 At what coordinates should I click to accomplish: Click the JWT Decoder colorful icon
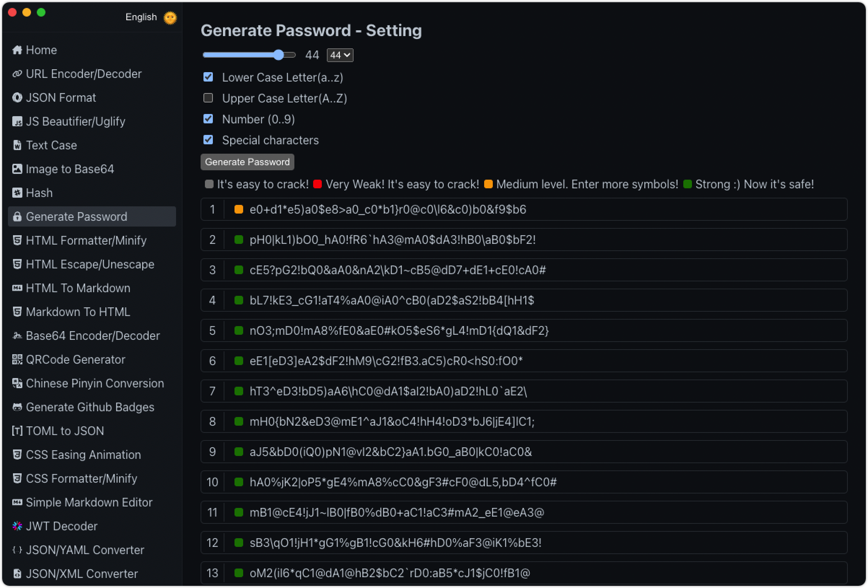[17, 526]
